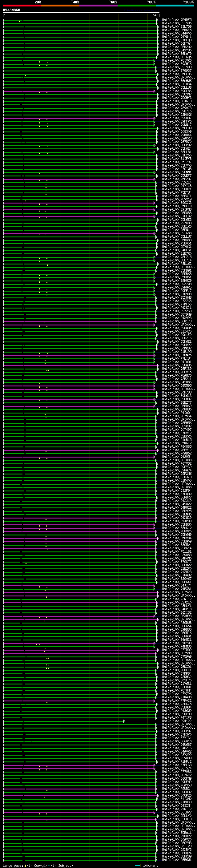Screen dimensions: 197x868
Task: Open hit UniRef100_B0K7U8
Action: point(177,392)
